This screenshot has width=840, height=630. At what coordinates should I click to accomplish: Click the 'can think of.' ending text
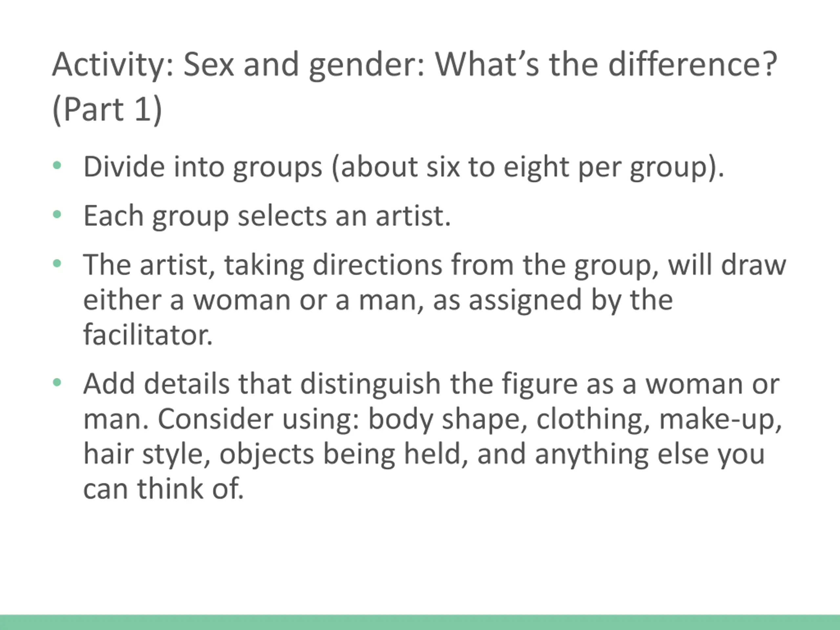point(163,489)
